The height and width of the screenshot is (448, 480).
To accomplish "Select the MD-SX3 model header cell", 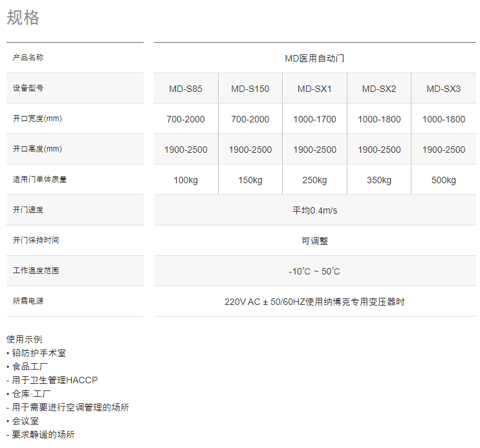I will coord(443,89).
